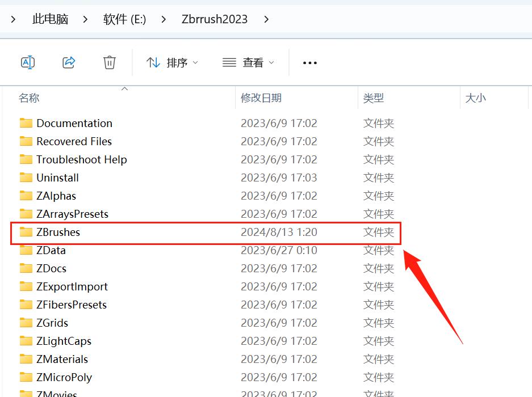Select the ZBrushes folder icon
Image resolution: width=532 pixels, height=397 pixels.
coord(26,232)
